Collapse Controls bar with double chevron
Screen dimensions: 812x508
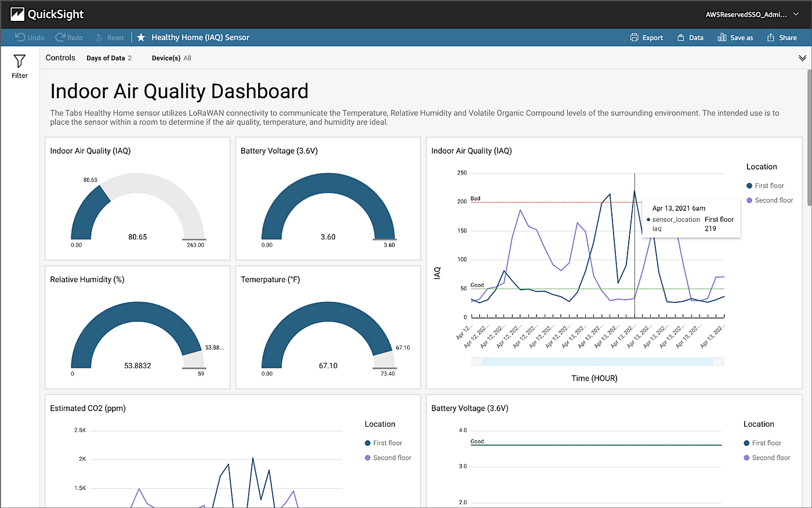tap(803, 58)
